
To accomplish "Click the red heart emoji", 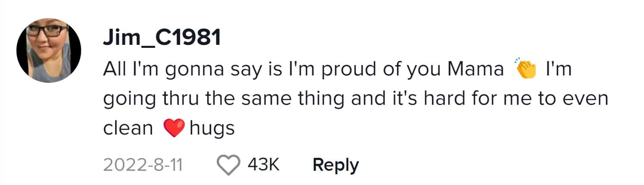I will 174,128.
